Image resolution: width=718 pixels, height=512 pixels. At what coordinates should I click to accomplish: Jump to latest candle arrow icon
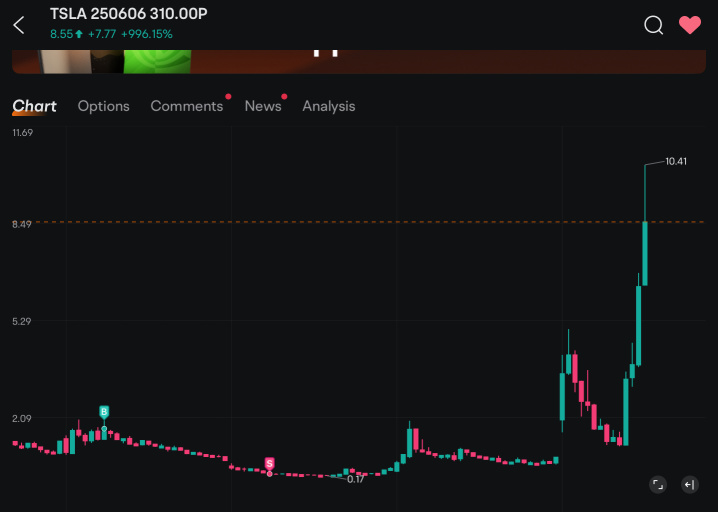690,485
